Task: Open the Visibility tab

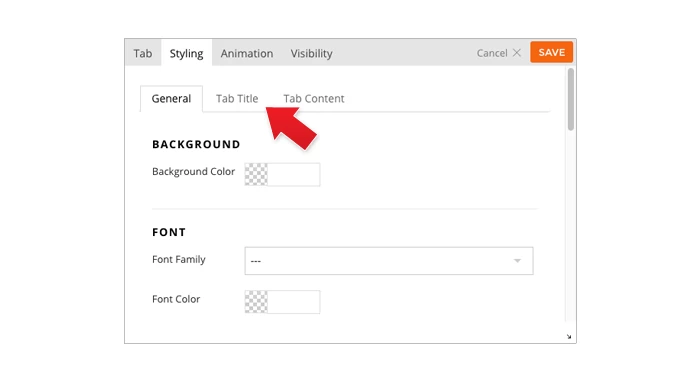Action: [x=311, y=53]
